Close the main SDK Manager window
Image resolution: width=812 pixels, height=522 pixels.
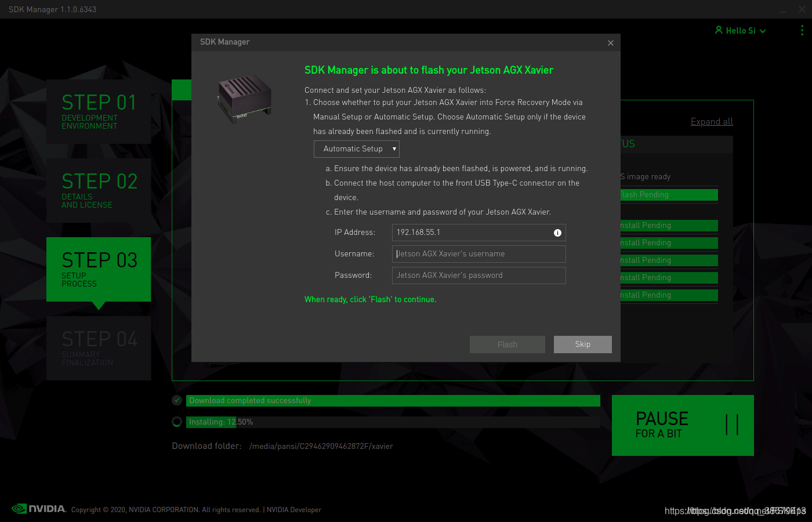point(802,9)
